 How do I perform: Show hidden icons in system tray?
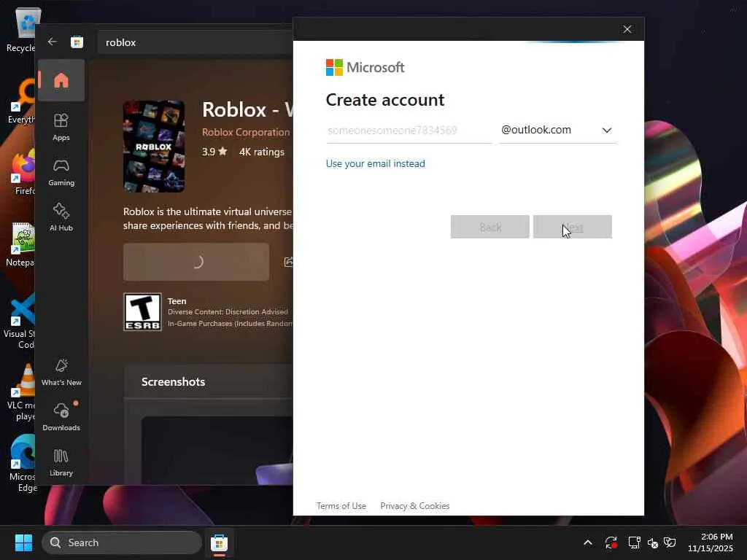point(588,542)
